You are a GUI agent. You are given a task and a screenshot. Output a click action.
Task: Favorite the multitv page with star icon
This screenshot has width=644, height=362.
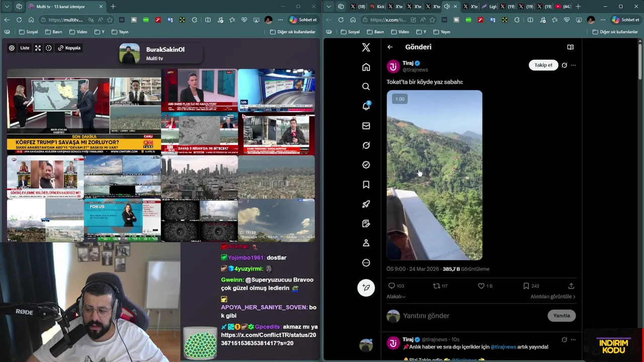point(110,20)
